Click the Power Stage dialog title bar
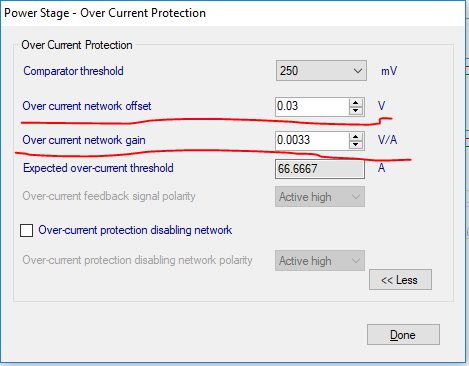Viewport: 469px width, 366px height. click(x=233, y=13)
